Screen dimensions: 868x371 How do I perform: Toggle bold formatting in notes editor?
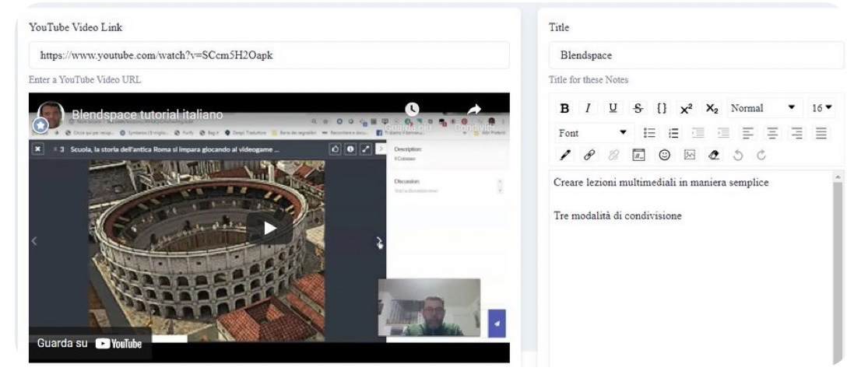564,108
